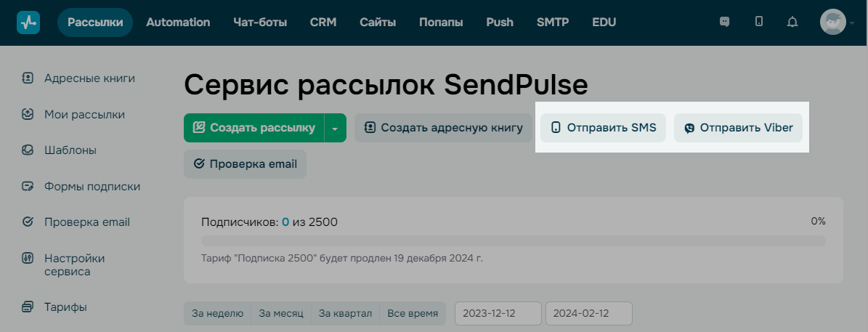Click the SendPulse logo icon

click(x=28, y=23)
